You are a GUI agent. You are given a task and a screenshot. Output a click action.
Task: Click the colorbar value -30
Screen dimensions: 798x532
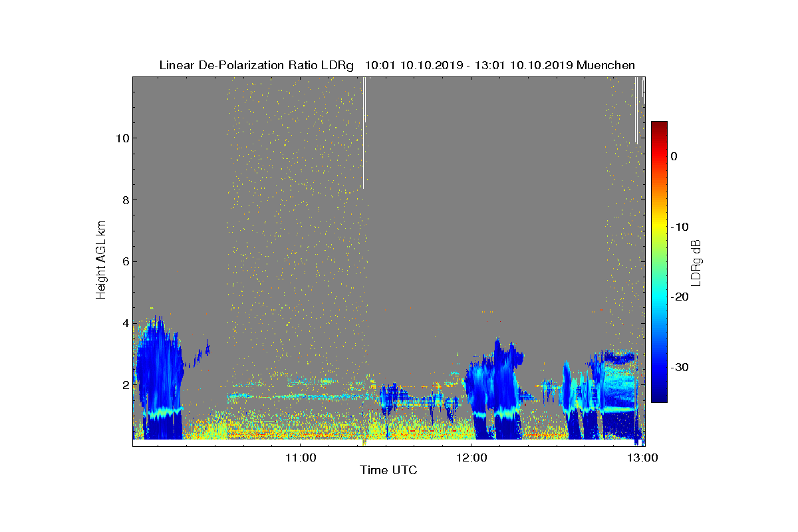point(680,367)
